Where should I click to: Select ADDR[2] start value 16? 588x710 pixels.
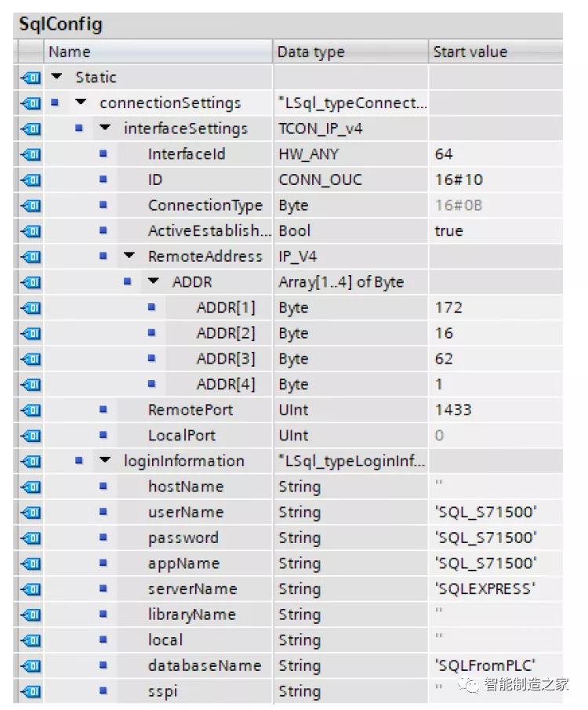tap(495, 334)
